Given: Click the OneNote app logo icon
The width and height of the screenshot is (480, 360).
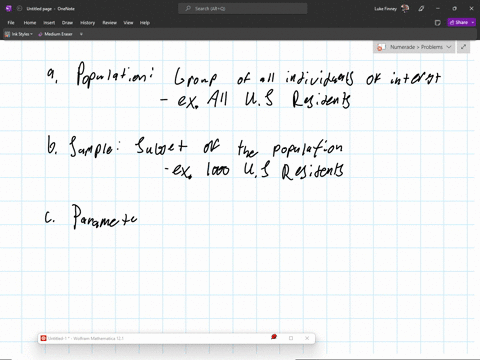Looking at the screenshot, I should coord(9,9).
